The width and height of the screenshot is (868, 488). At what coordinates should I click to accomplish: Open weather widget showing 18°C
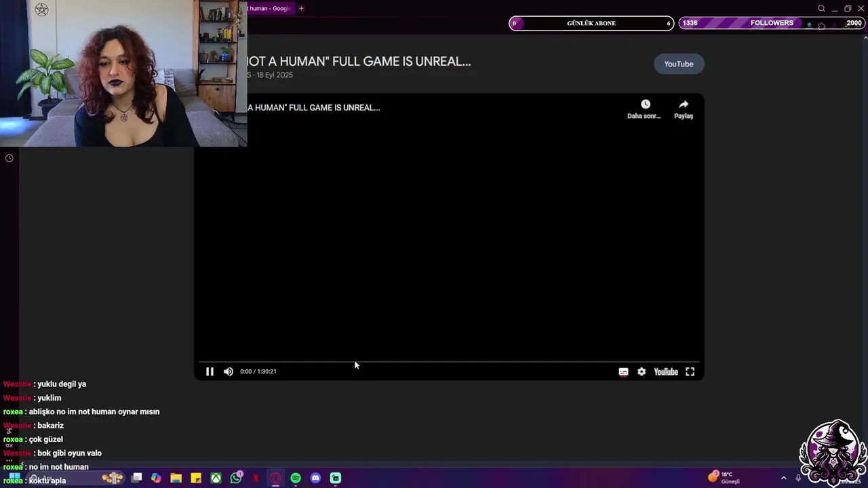[724, 478]
